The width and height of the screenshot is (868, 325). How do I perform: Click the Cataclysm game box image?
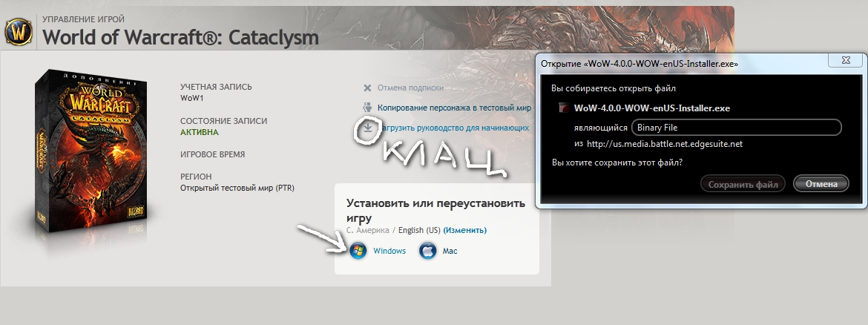point(91,152)
